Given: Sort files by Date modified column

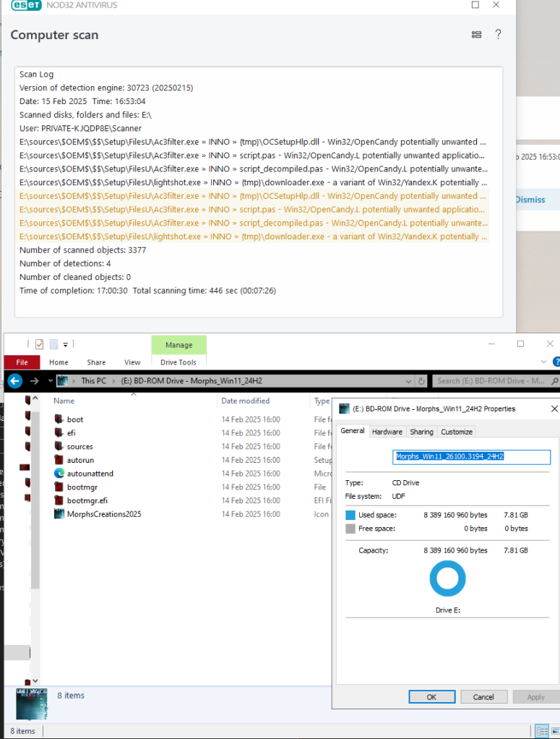Looking at the screenshot, I should click(x=246, y=401).
